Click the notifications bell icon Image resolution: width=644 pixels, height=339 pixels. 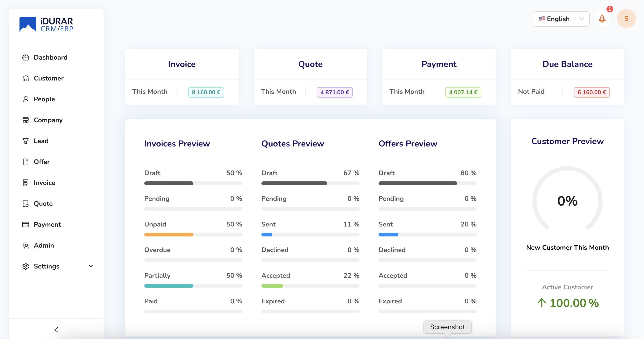pyautogui.click(x=603, y=18)
